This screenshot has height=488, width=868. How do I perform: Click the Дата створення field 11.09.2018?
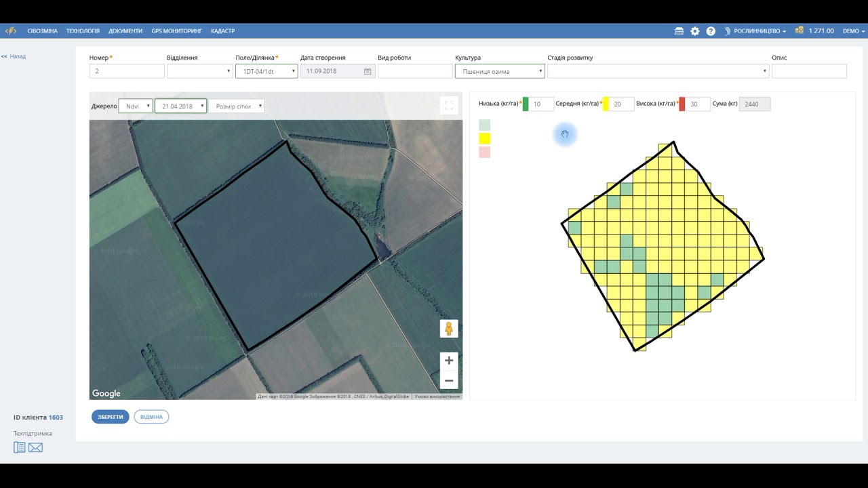tap(338, 71)
